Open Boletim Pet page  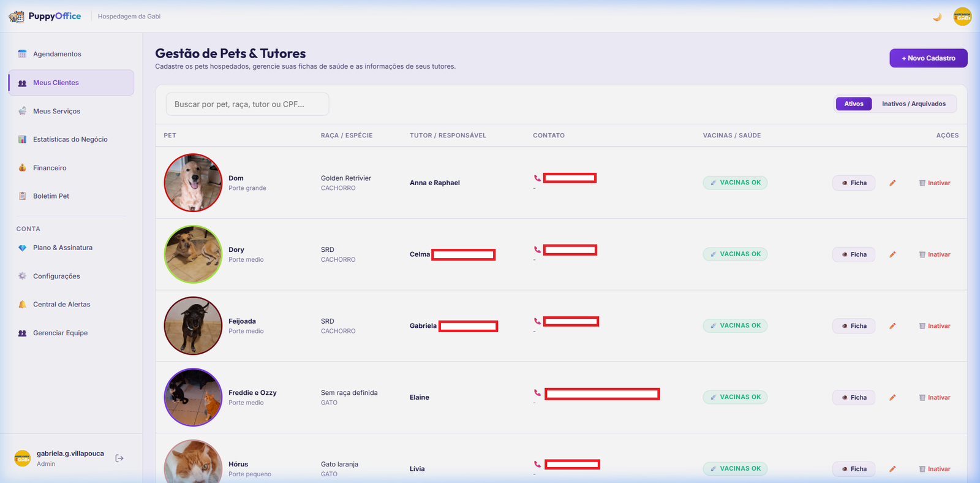71,196
